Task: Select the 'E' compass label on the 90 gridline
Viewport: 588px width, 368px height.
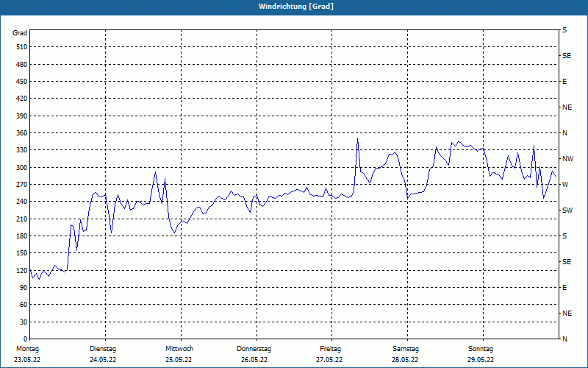Action: 564,288
